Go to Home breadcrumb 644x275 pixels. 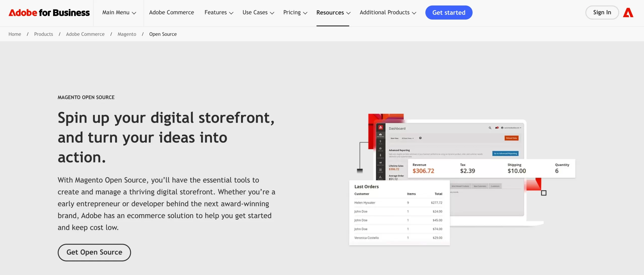tap(15, 34)
